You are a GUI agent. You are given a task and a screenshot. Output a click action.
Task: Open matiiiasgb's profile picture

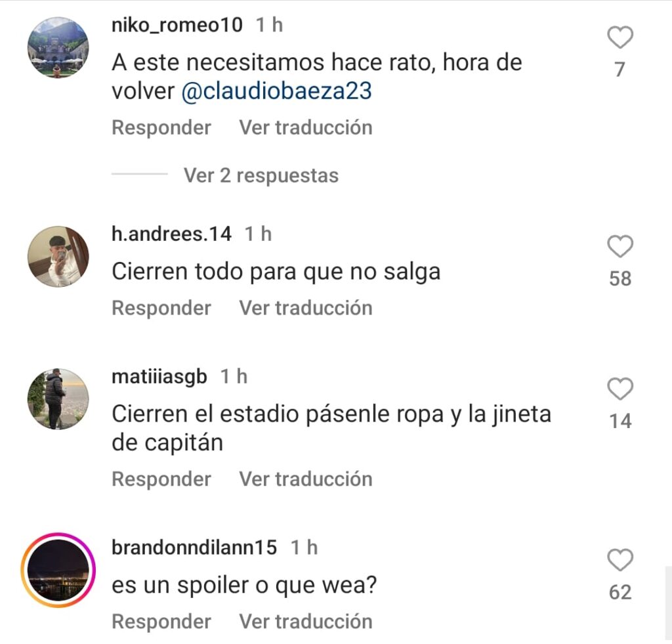click(x=58, y=398)
